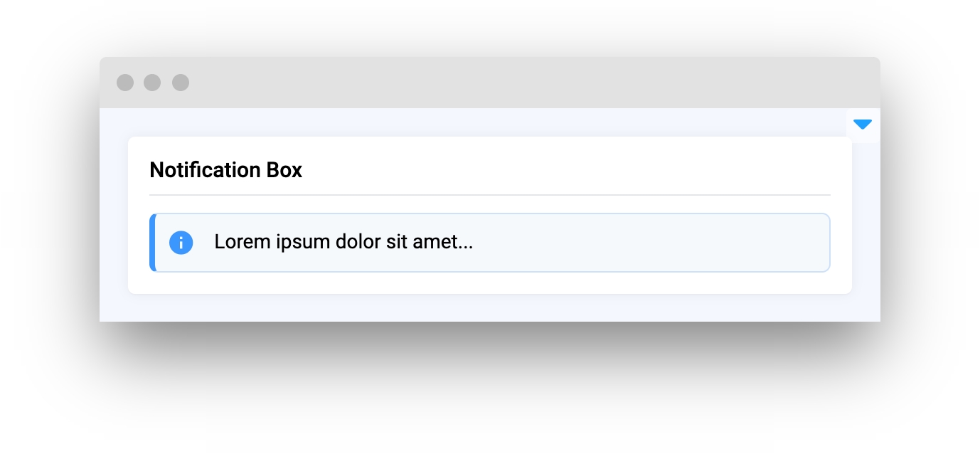Click the word Box in the heading
This screenshot has height=464, width=980.
click(284, 170)
